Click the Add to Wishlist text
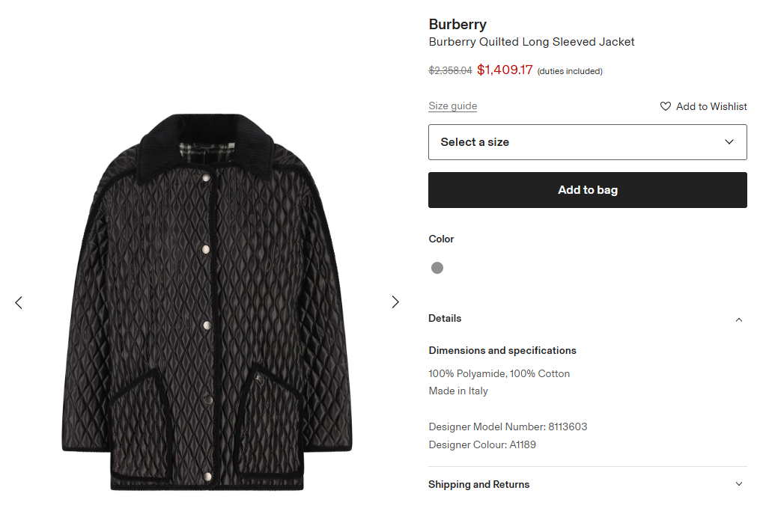This screenshot has width=757, height=532. 711,106
